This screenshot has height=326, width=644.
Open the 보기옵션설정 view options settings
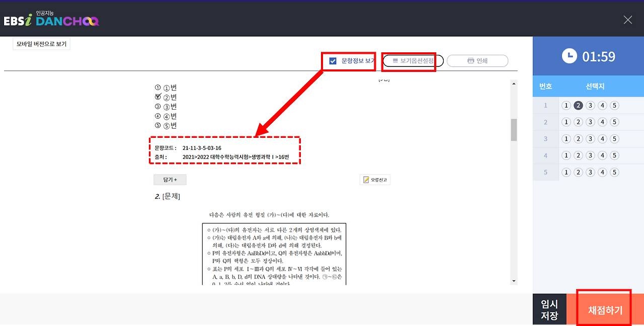tap(413, 60)
